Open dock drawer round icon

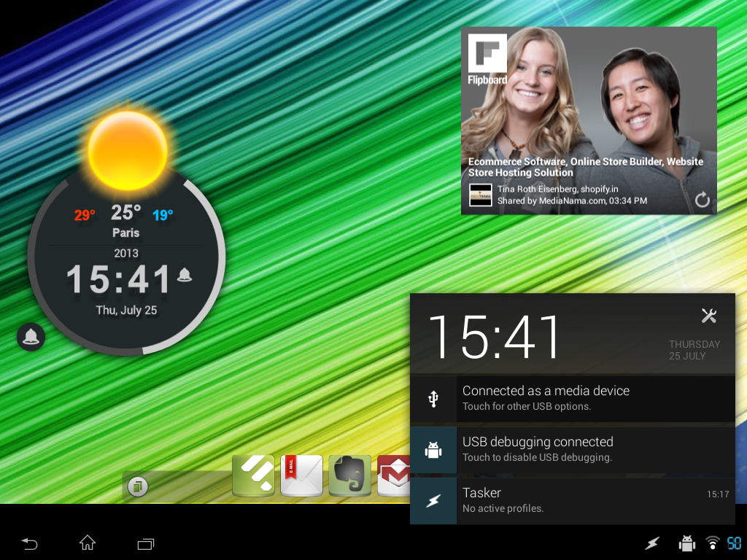point(138,486)
